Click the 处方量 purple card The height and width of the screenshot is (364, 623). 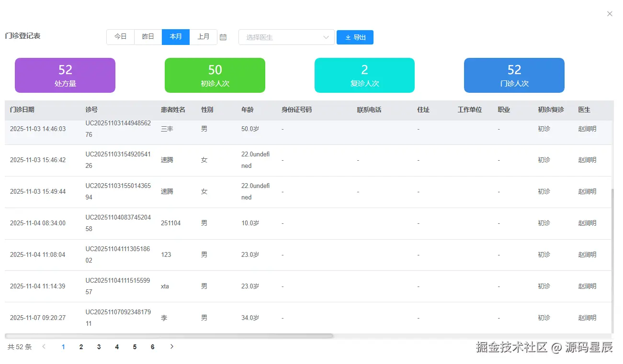(65, 75)
